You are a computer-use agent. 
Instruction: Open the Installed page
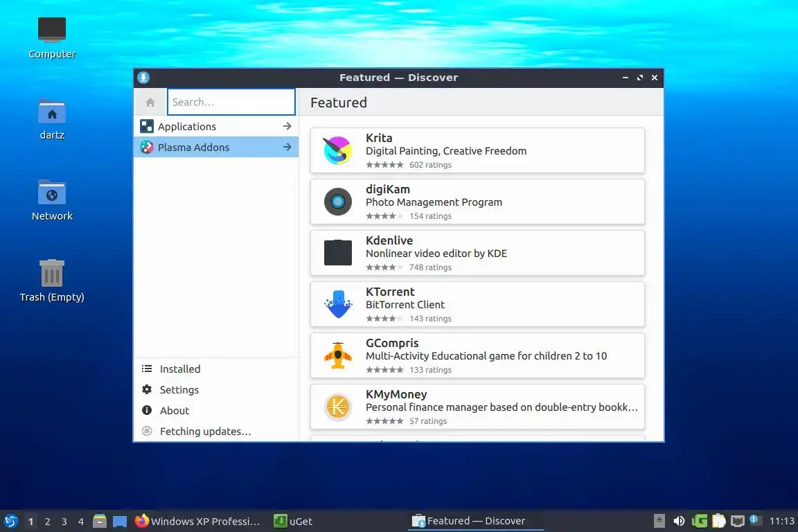click(216, 369)
